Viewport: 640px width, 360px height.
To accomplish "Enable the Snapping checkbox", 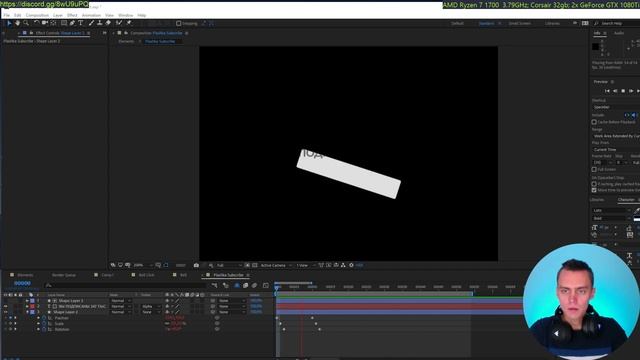I will (x=179, y=24).
